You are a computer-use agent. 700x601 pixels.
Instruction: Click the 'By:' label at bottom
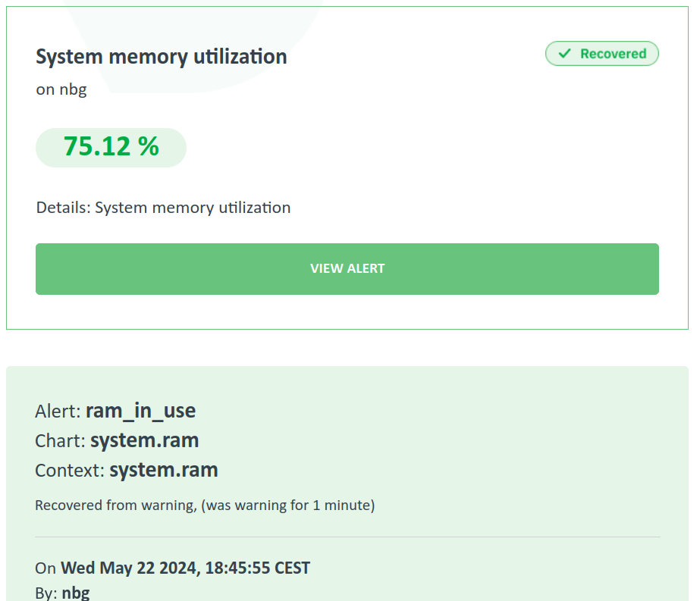[x=46, y=593]
